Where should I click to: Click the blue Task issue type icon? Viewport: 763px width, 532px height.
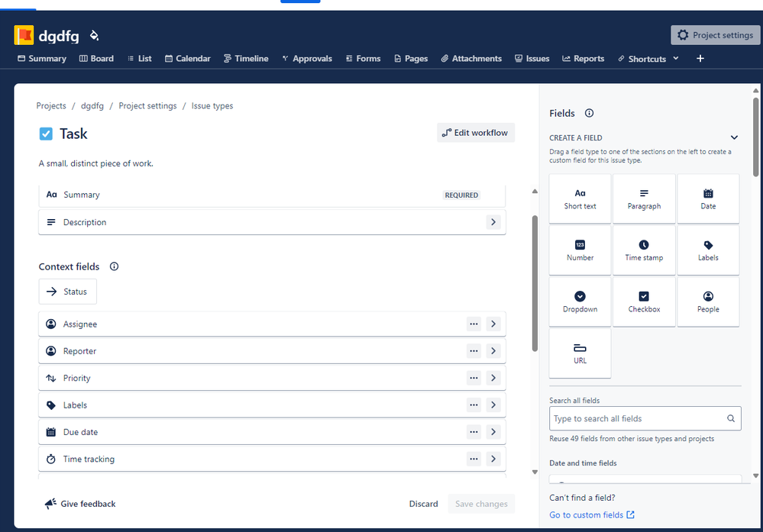pos(46,134)
